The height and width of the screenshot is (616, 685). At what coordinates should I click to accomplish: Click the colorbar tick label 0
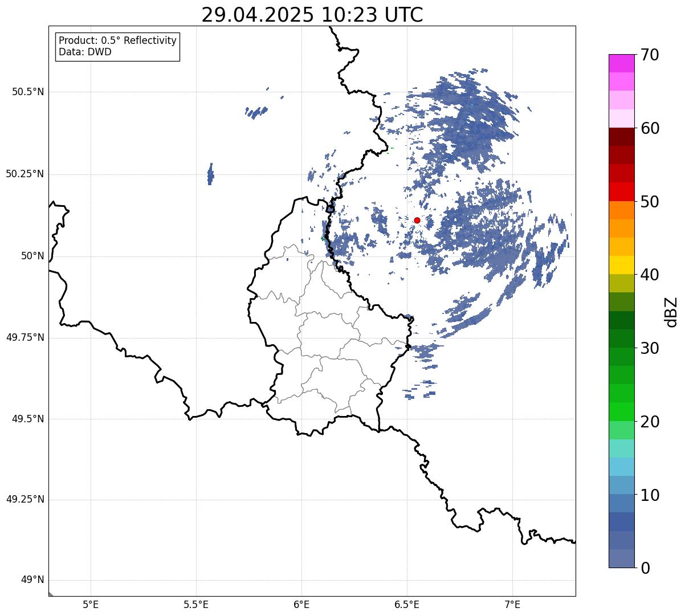click(x=645, y=568)
